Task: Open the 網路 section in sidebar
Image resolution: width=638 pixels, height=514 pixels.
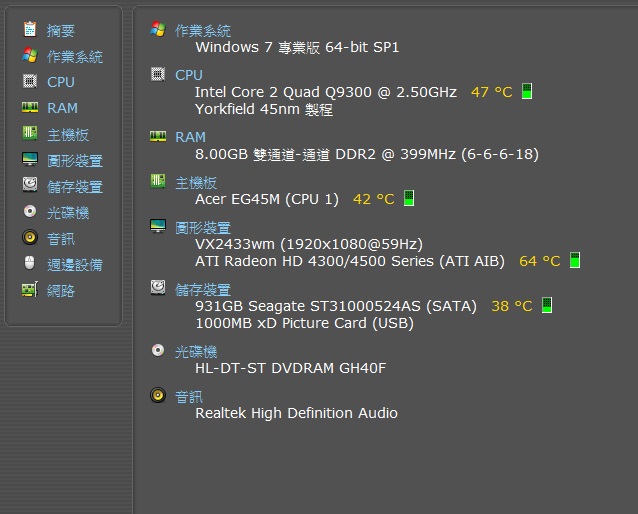Action: pos(61,291)
